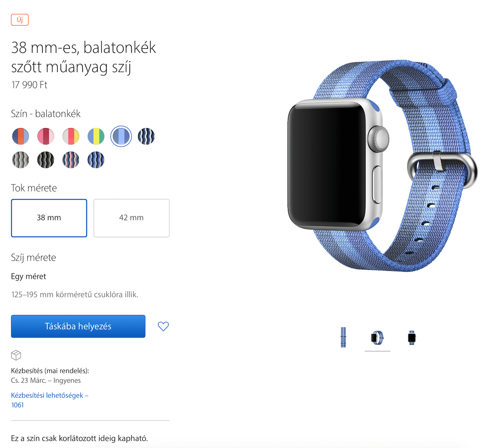Screen dimensions: 484x448
Task: Click the Táskába helyezés button
Action: pyautogui.click(x=78, y=326)
